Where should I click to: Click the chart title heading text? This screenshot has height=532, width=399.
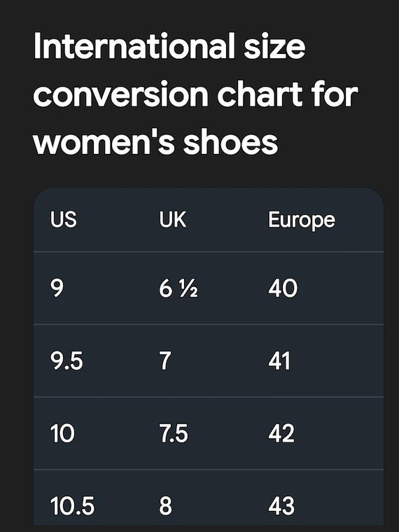[x=196, y=94]
